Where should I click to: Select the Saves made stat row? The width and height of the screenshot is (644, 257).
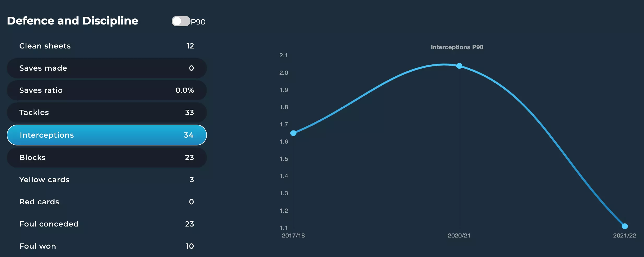106,68
